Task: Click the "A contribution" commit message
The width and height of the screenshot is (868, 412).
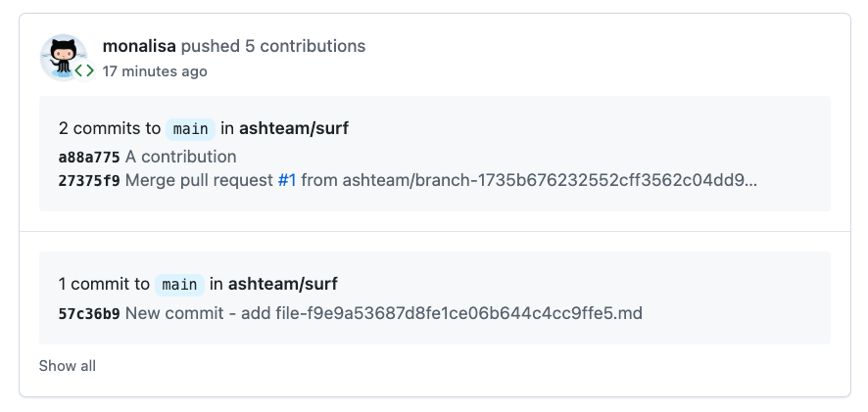Action: pyautogui.click(x=181, y=157)
